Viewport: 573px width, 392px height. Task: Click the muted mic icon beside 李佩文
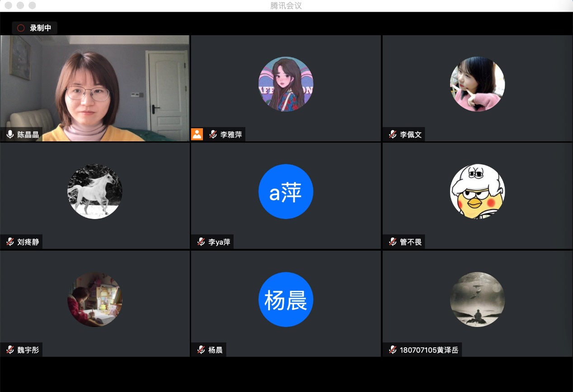point(393,134)
